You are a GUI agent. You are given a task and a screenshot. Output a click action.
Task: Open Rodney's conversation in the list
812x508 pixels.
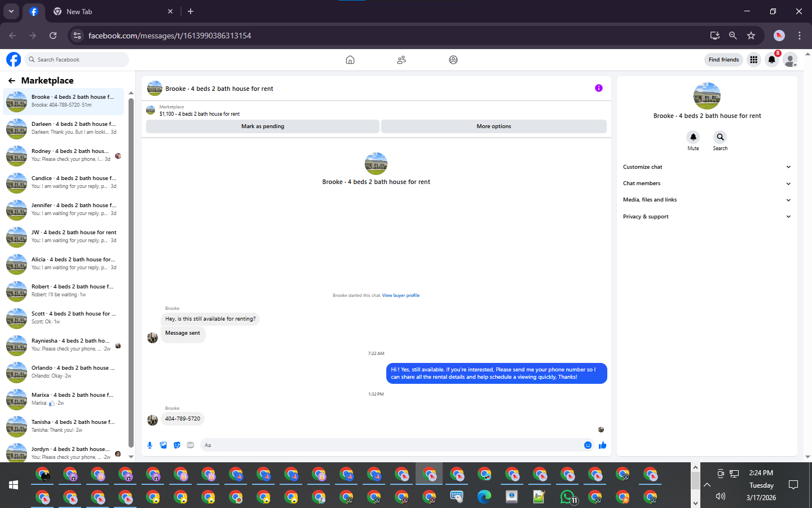(x=64, y=155)
